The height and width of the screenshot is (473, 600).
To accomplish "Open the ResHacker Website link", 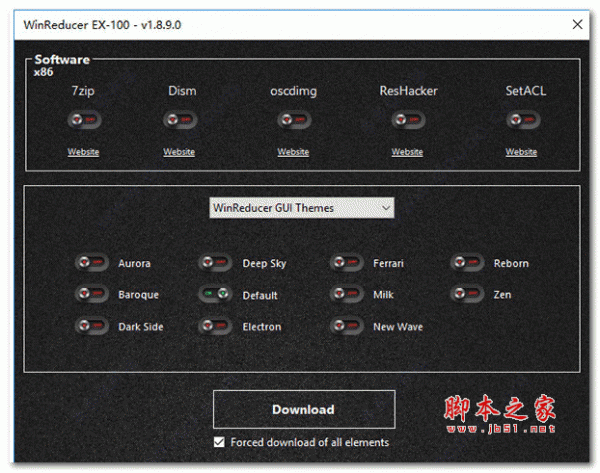I will click(x=407, y=152).
